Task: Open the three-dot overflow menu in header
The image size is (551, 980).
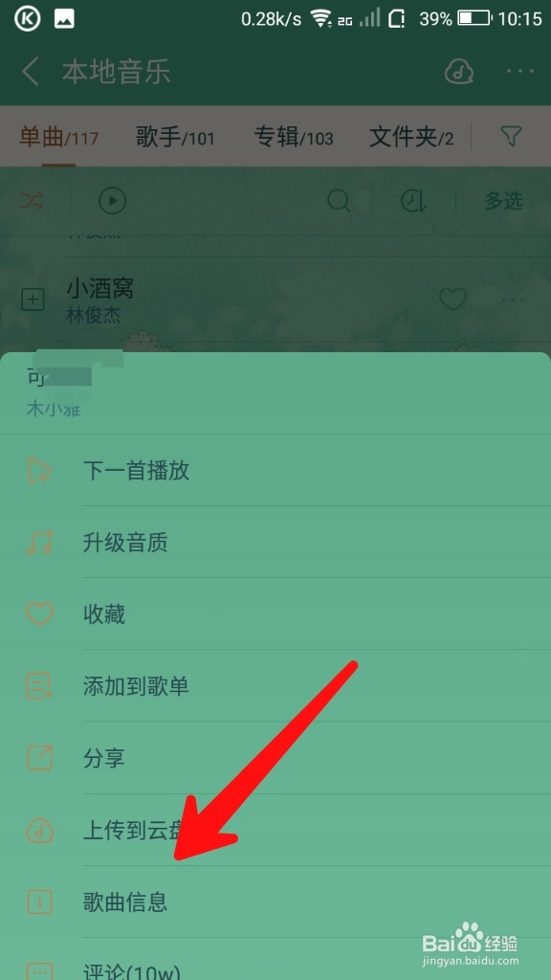Action: 520,71
